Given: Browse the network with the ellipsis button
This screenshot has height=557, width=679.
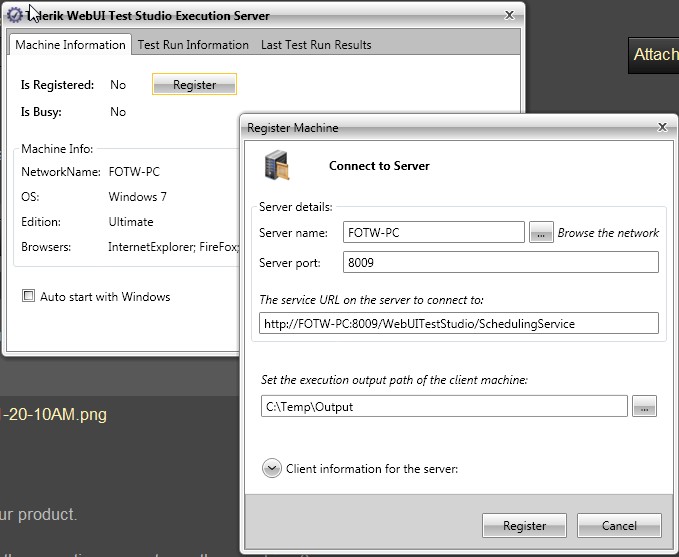Looking at the screenshot, I should pos(541,233).
